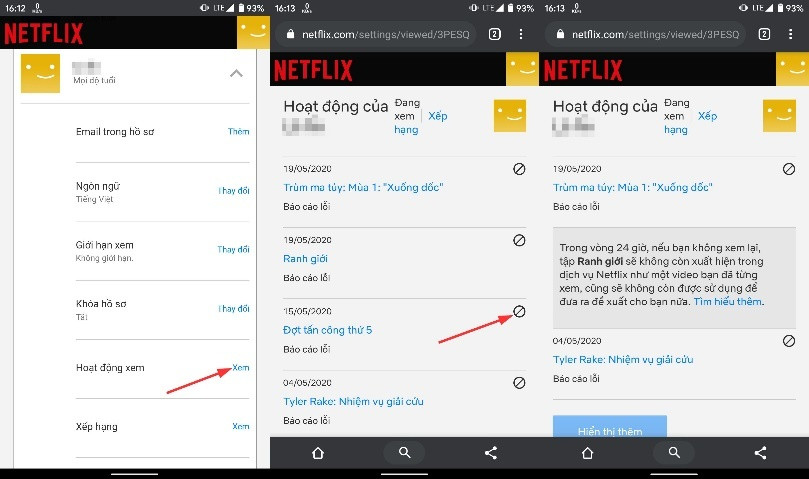
Task: Click the 'Hiển thị thêm' button
Action: 610,426
